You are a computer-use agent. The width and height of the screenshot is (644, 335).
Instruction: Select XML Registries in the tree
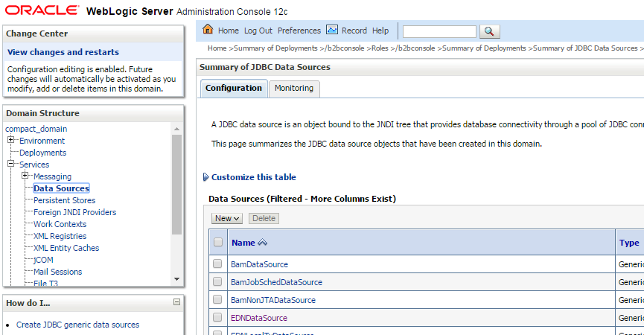tap(60, 236)
